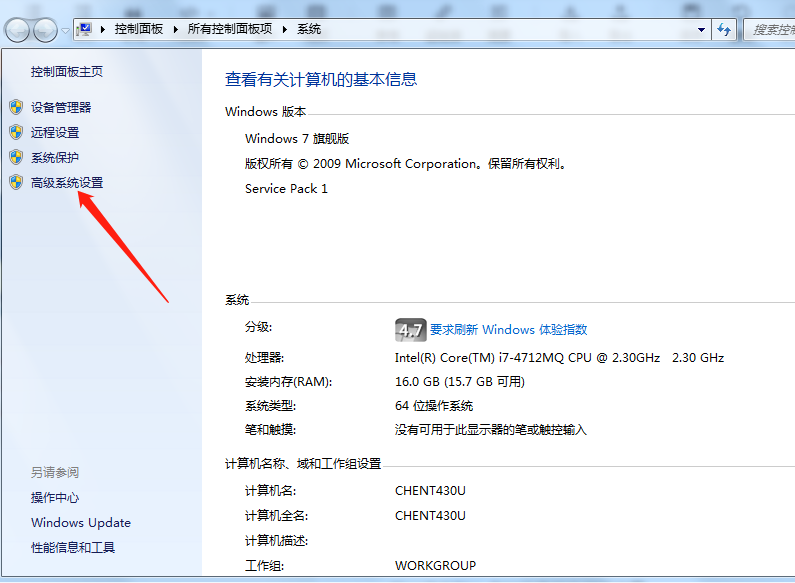Viewport: 795px width, 583px height.
Task: Click the 4.7 experience index rating badge
Action: coord(410,330)
